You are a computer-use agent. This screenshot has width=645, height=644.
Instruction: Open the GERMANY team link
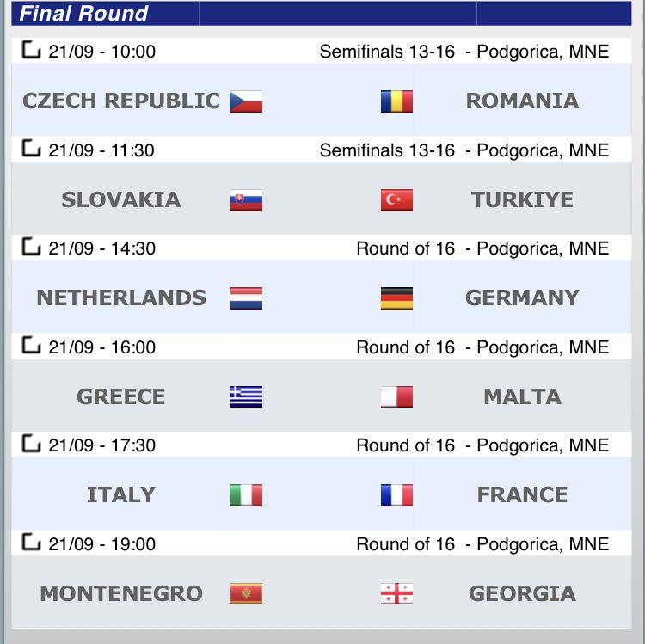tap(522, 298)
